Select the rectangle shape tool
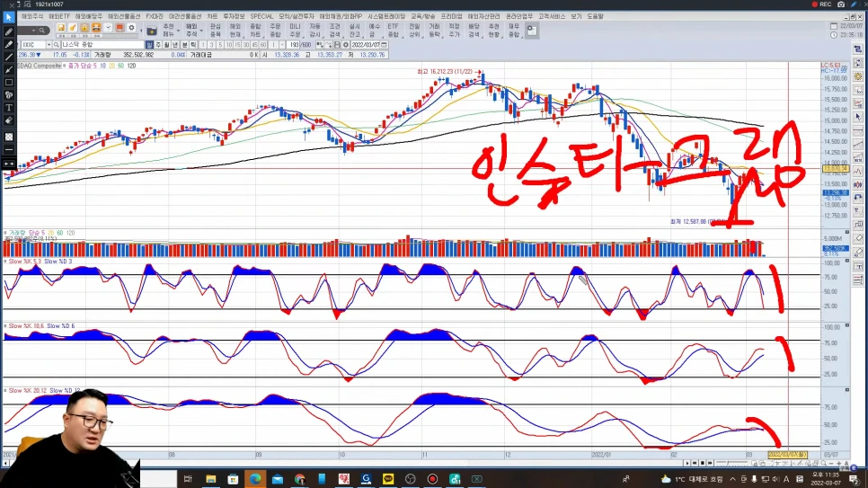 tap(8, 83)
